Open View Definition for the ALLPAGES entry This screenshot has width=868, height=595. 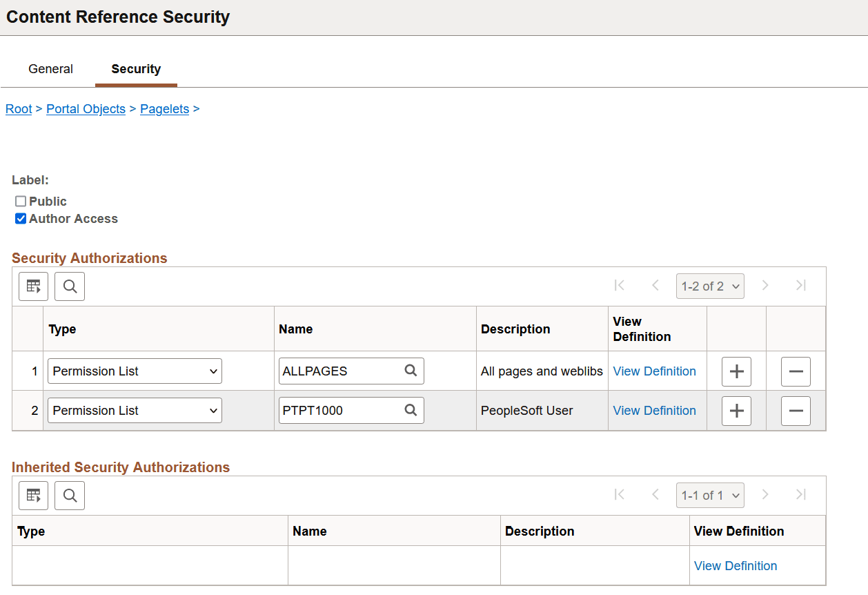tap(654, 371)
